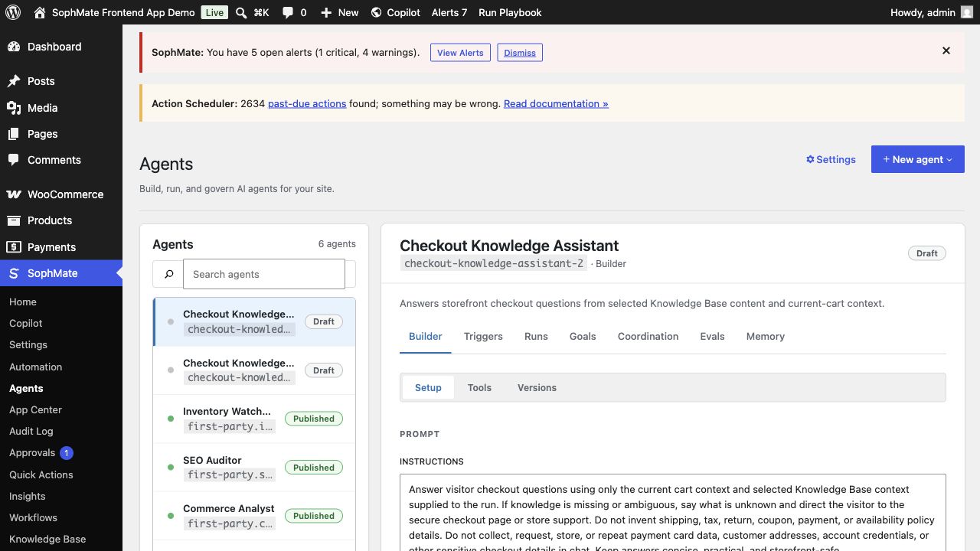Open the Coordination tab
Viewport: 980px width, 551px height.
click(x=648, y=336)
